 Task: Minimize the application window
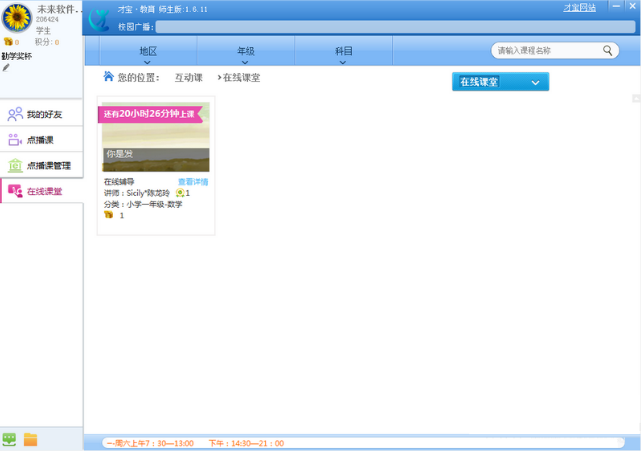(616, 6)
